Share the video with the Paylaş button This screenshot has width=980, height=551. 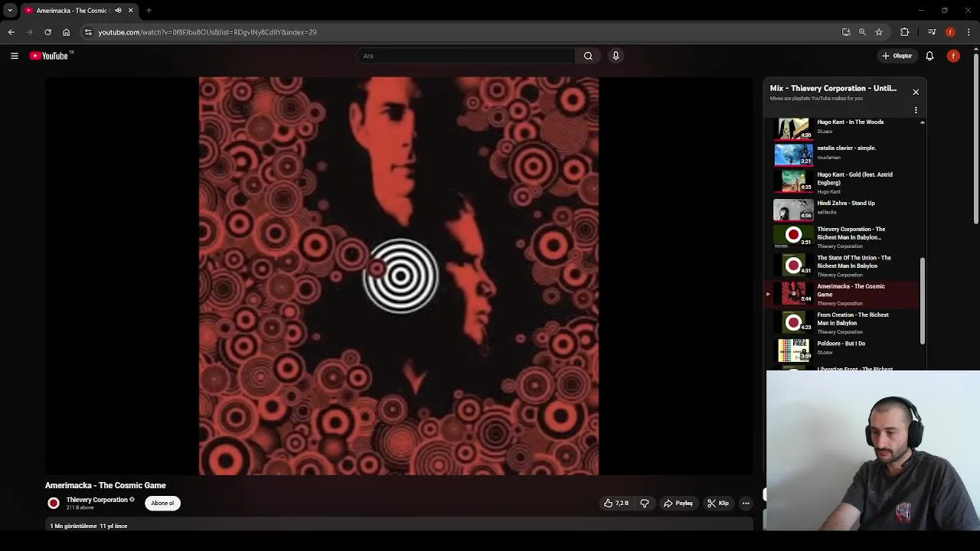[678, 504]
